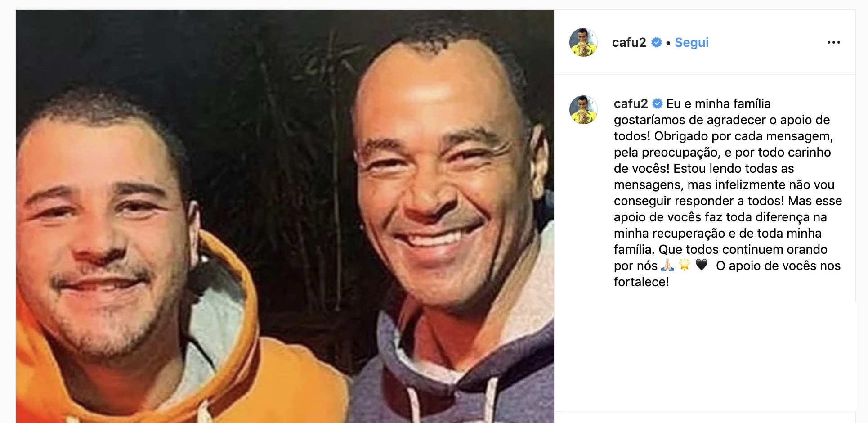
Task: Click the verified badge in the caption
Action: (x=658, y=104)
